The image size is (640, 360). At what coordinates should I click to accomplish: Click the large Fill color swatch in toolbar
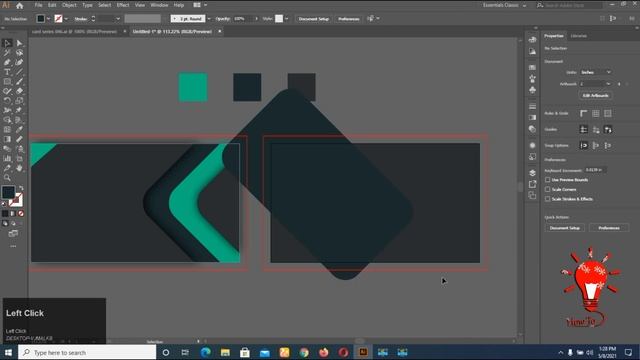(8, 192)
